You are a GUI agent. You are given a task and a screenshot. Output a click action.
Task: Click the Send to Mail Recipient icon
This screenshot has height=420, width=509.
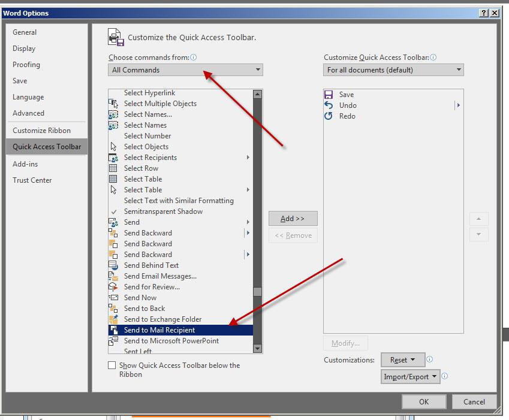tap(113, 330)
